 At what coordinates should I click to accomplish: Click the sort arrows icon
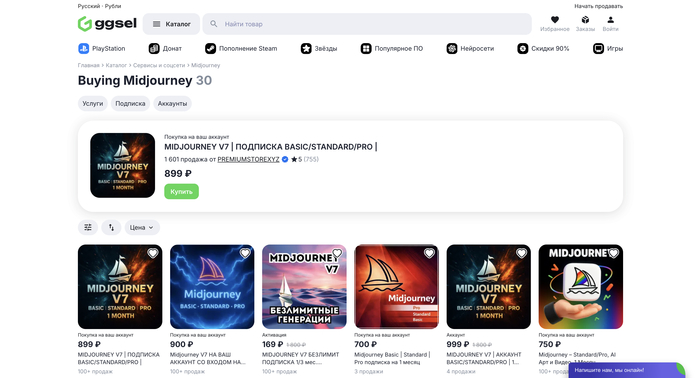111,228
